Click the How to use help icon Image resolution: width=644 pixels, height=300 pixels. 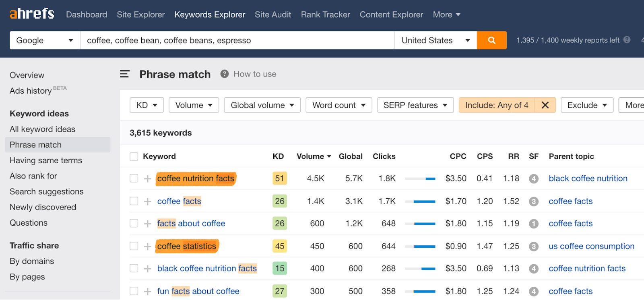pyautogui.click(x=225, y=74)
